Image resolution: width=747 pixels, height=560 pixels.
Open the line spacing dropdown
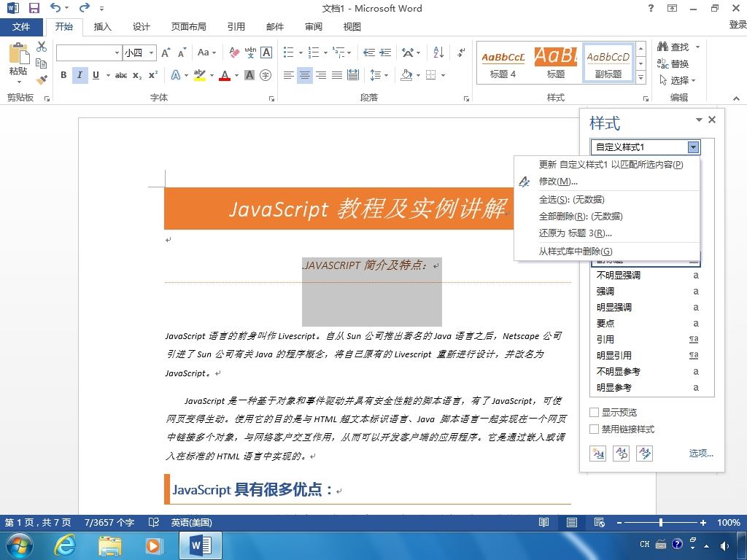point(379,75)
